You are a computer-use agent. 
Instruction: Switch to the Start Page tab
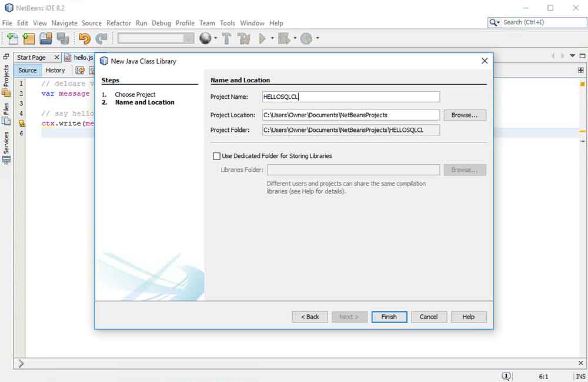click(31, 58)
